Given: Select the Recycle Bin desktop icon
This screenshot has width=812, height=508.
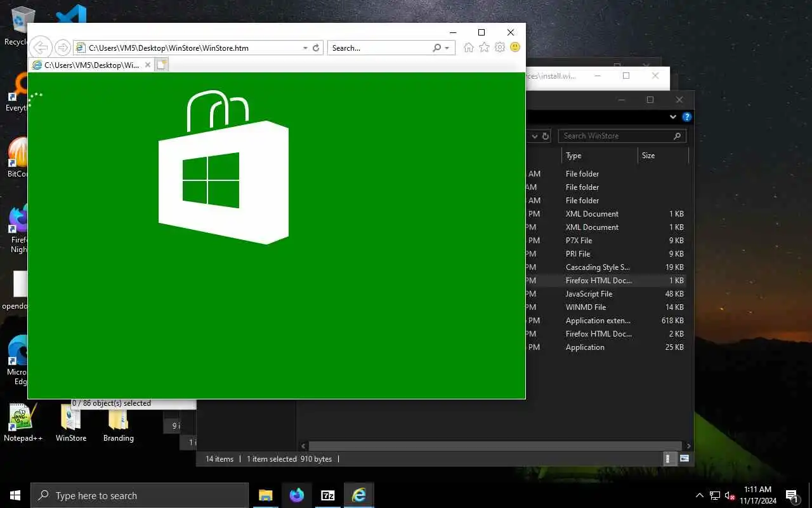Looking at the screenshot, I should pos(19,25).
